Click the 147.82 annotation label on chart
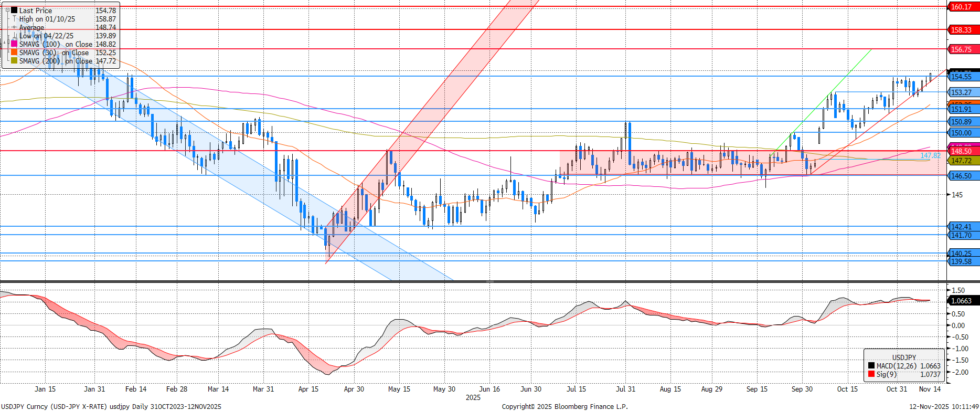The width and height of the screenshot is (980, 411). pyautogui.click(x=930, y=156)
